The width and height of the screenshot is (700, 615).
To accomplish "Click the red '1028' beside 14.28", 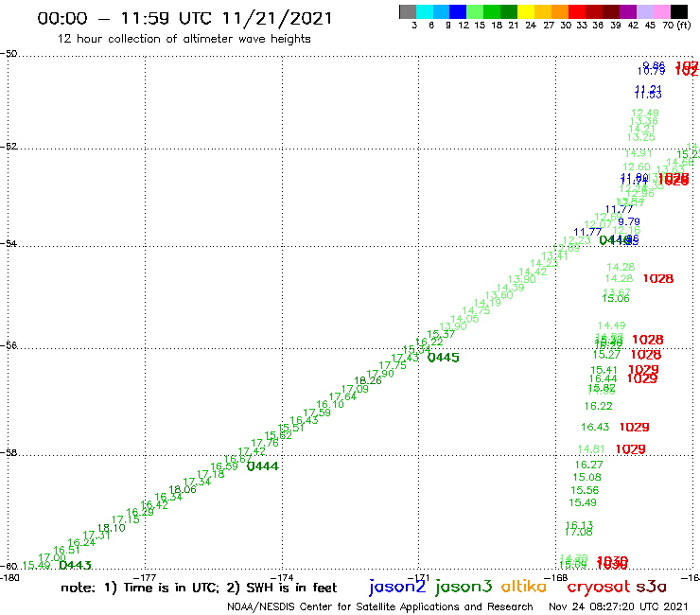I will pos(658,279).
